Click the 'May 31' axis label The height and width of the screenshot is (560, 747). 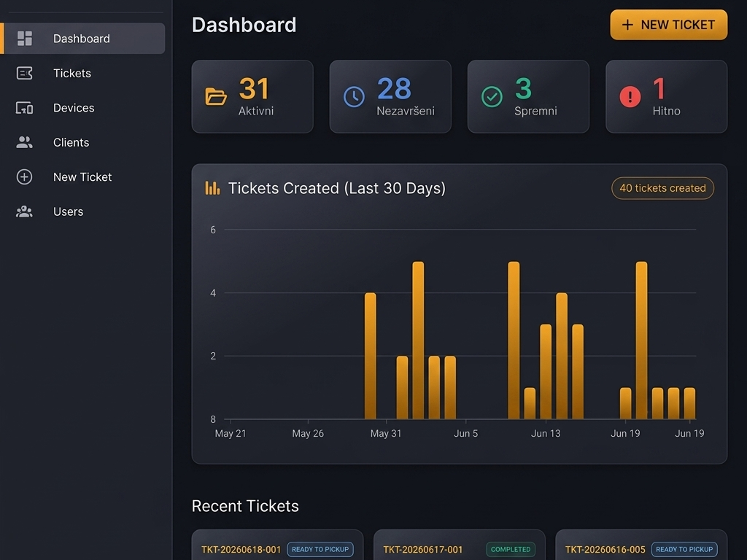click(x=386, y=433)
